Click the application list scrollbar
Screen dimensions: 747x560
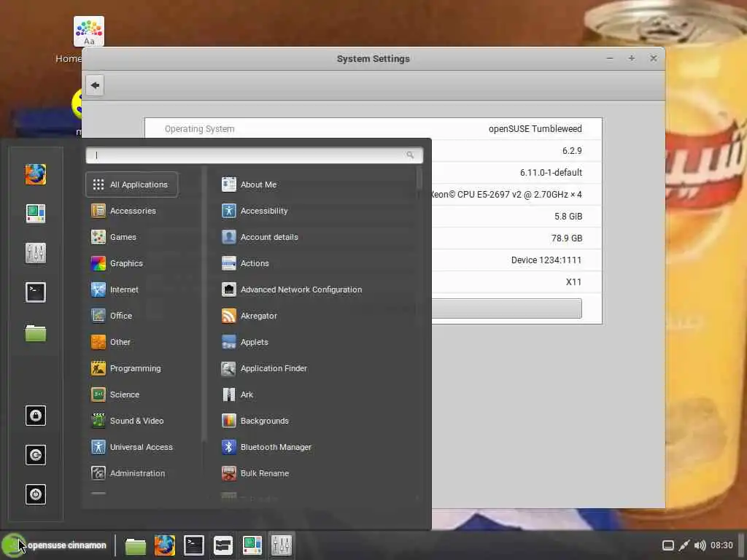coord(419,179)
